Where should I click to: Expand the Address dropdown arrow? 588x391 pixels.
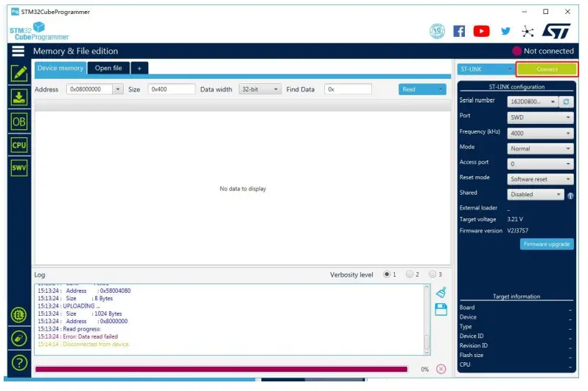pos(118,89)
